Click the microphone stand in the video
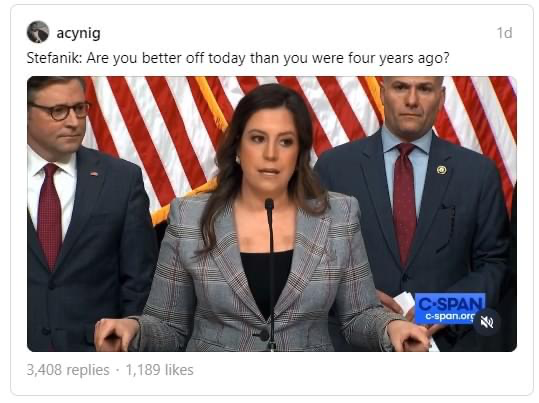The image size is (539, 403). tap(271, 274)
